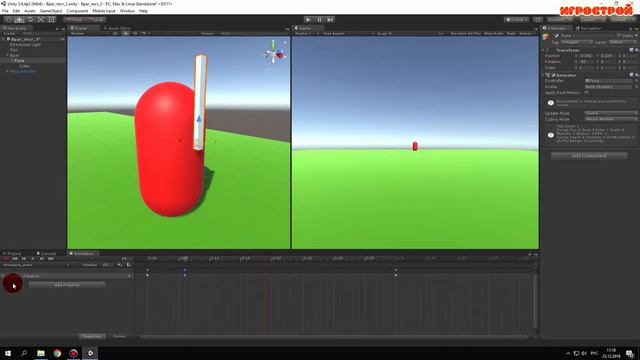Open the Edit menu
This screenshot has width=640, height=360.
tap(16, 11)
